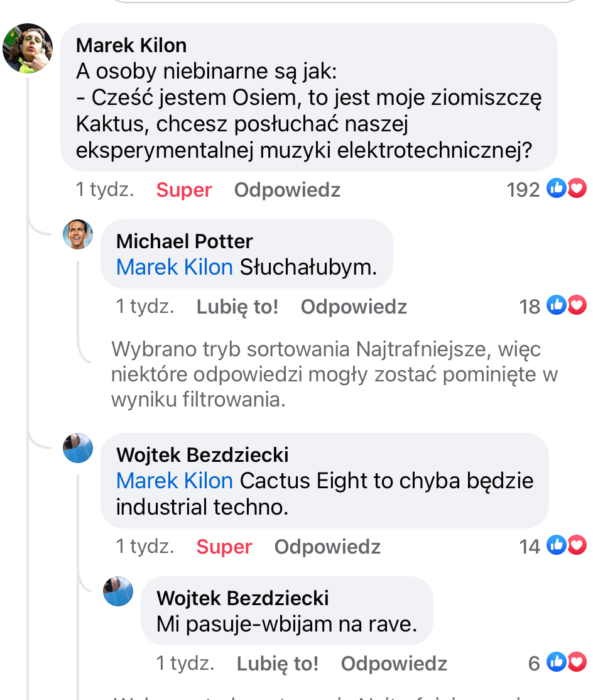Like Michael Potter's reply with Lubię to!
Viewport: 593px width, 700px height.
237,307
